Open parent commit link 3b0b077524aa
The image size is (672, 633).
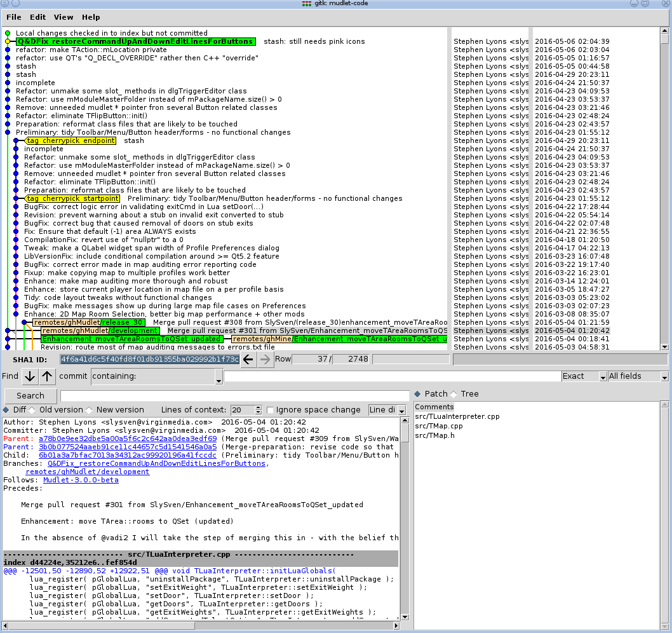click(x=128, y=447)
